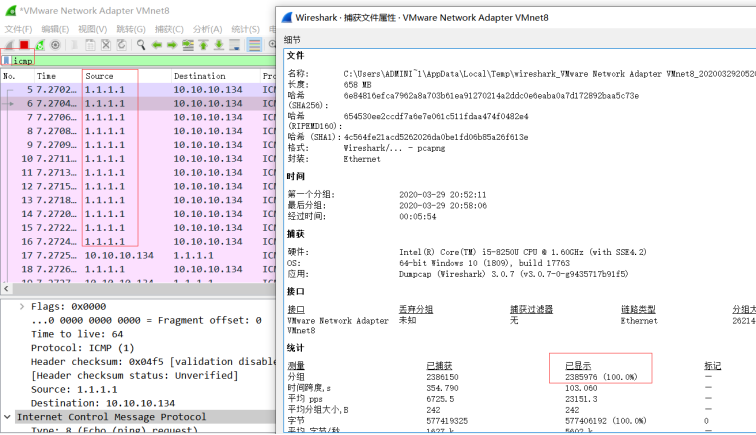Jump to first packet icon

[203, 45]
